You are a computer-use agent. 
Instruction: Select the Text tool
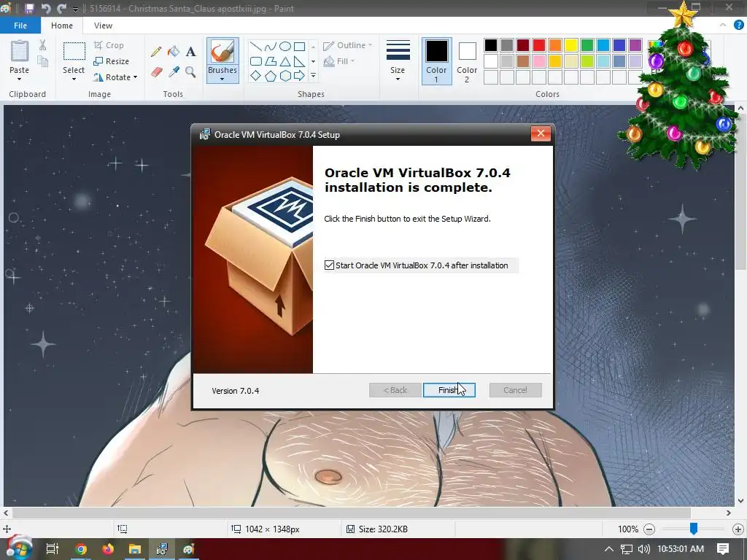point(190,52)
